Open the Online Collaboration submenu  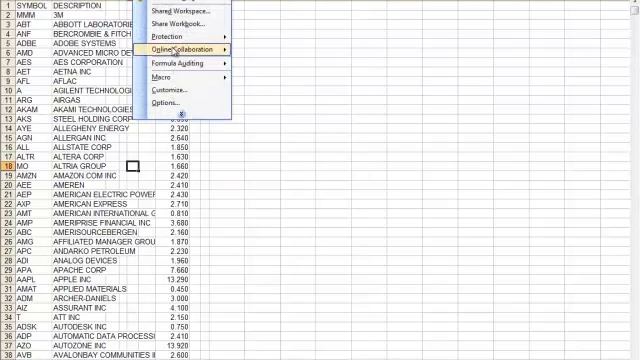coord(182,49)
